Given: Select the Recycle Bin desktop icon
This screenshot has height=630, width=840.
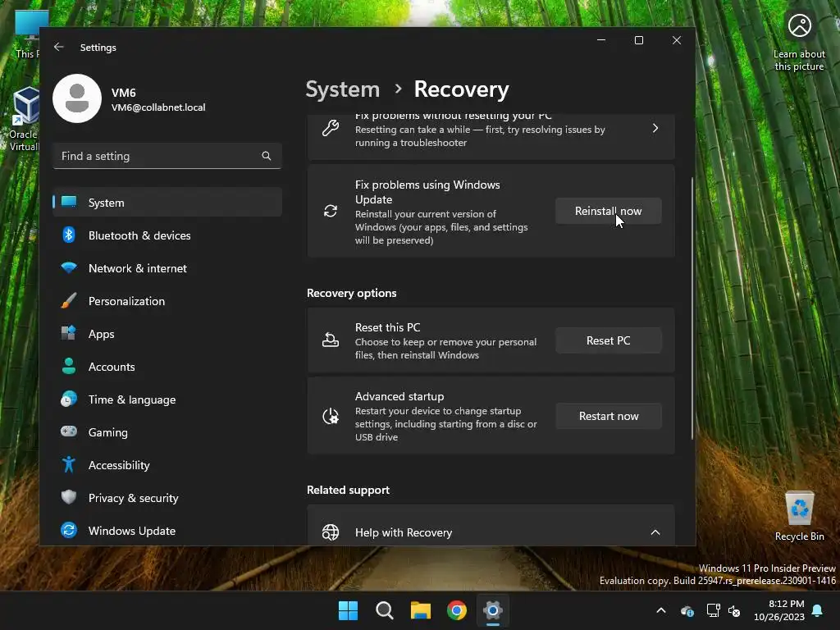Looking at the screenshot, I should pos(799,515).
